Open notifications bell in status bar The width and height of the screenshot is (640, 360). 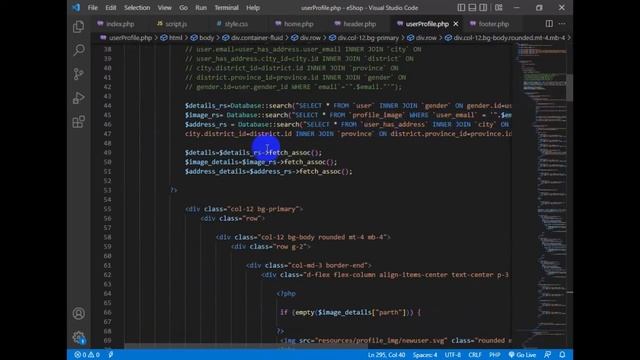[x=562, y=355]
